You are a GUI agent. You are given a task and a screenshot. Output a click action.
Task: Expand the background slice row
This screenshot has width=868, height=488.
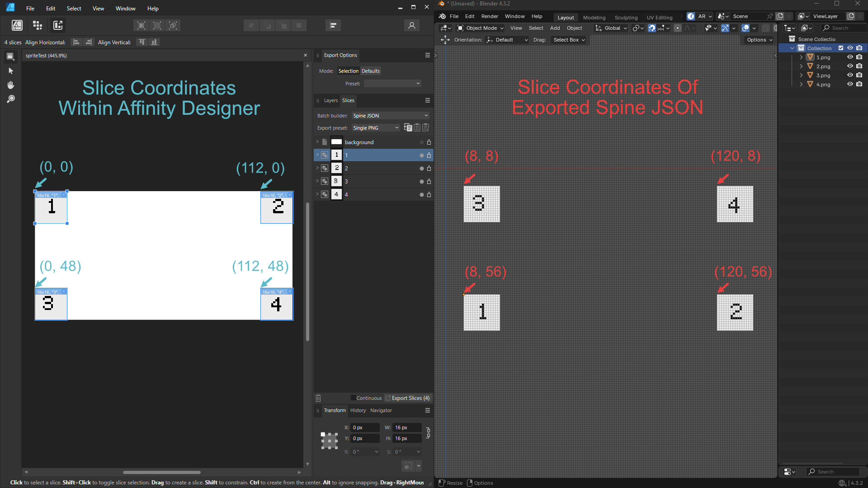(317, 142)
